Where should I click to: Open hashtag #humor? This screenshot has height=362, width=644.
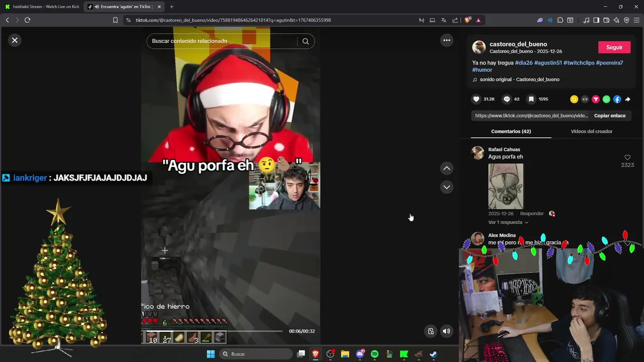[482, 70]
